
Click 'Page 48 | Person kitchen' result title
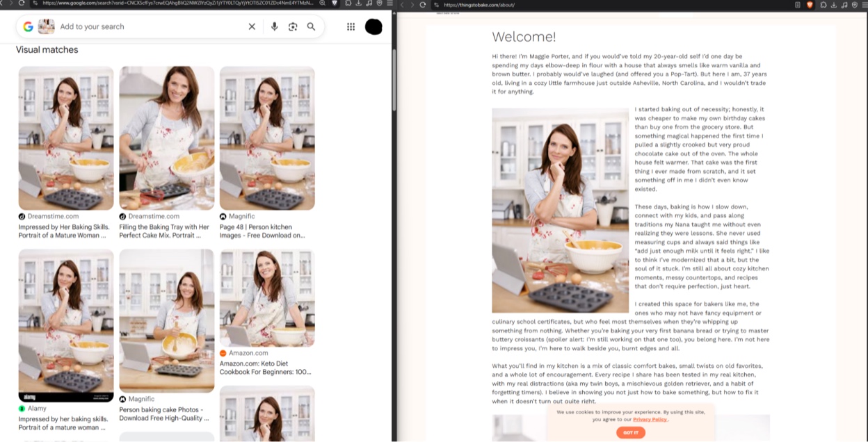point(262,231)
